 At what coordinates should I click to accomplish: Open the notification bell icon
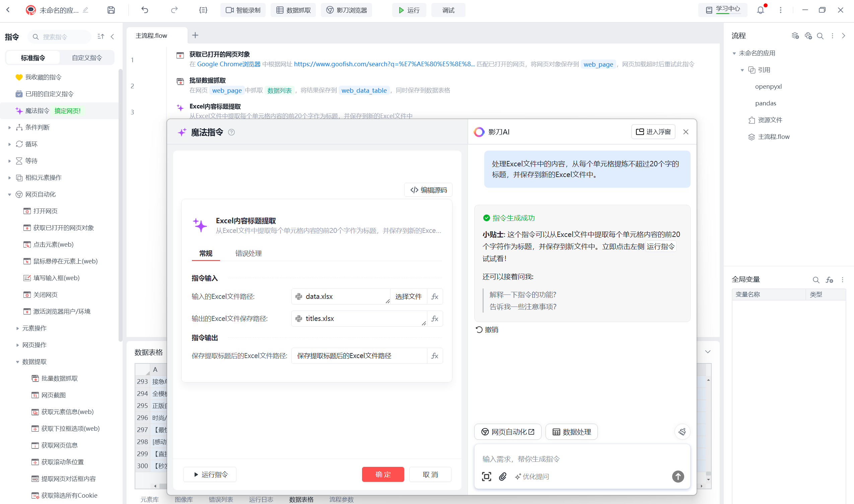760,10
